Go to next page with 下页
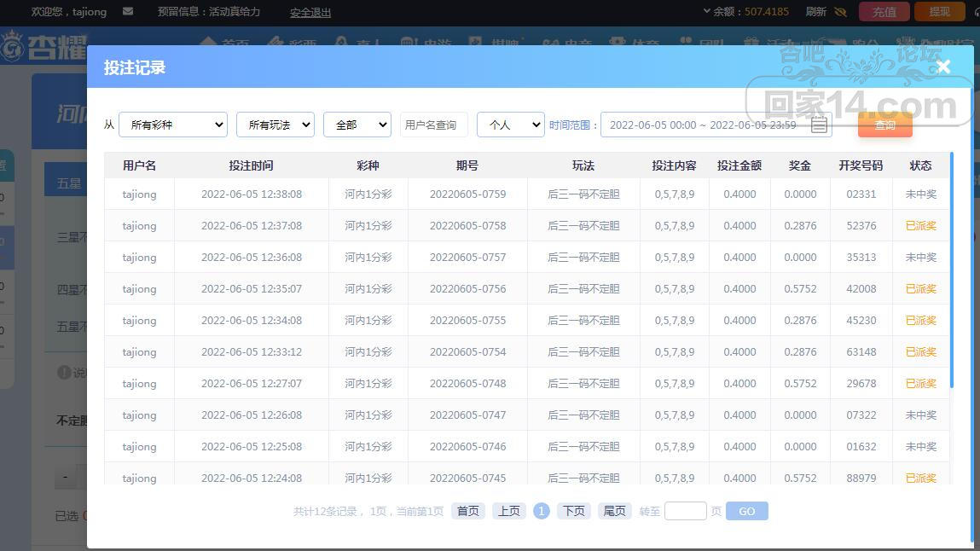 click(x=574, y=511)
